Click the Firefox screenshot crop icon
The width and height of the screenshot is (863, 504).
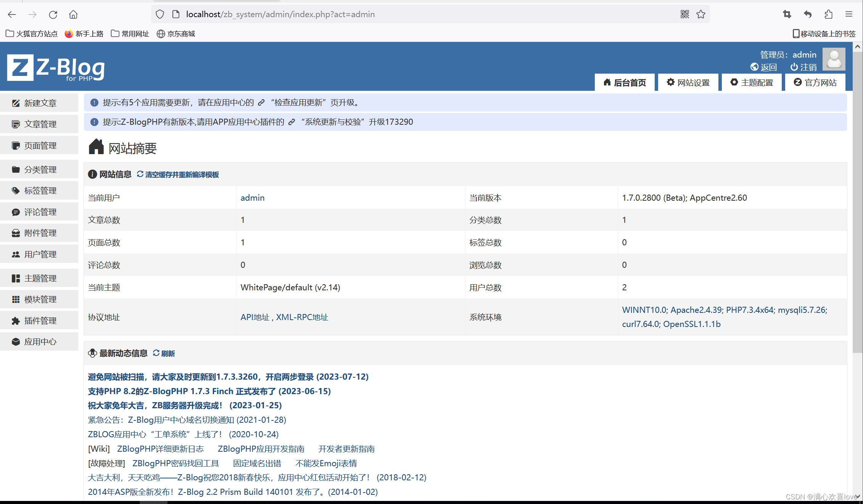pos(787,14)
